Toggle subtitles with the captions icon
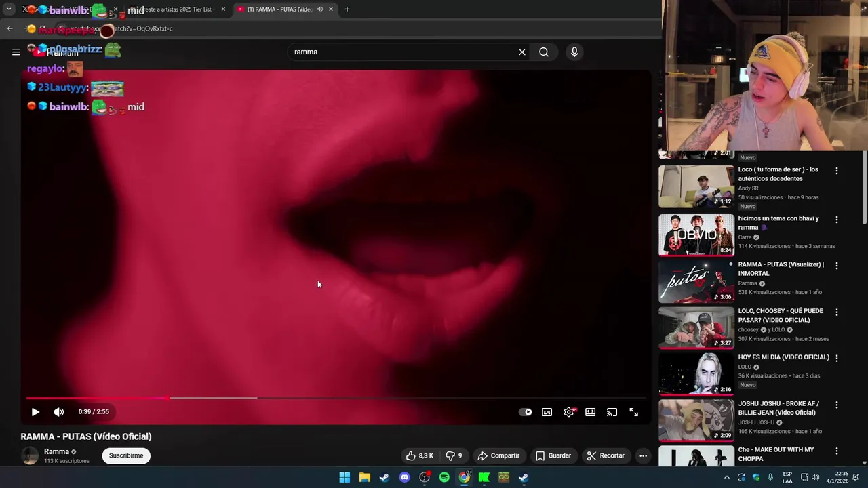The height and width of the screenshot is (488, 868). click(x=547, y=412)
